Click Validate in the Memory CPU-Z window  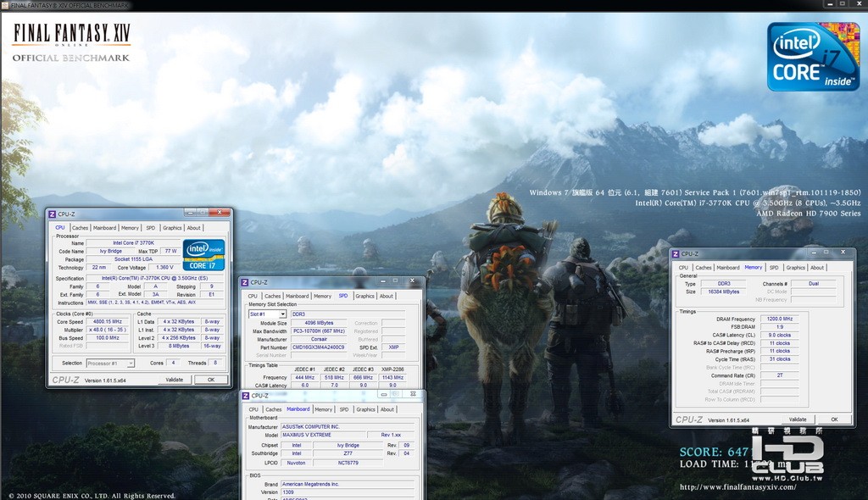click(798, 419)
